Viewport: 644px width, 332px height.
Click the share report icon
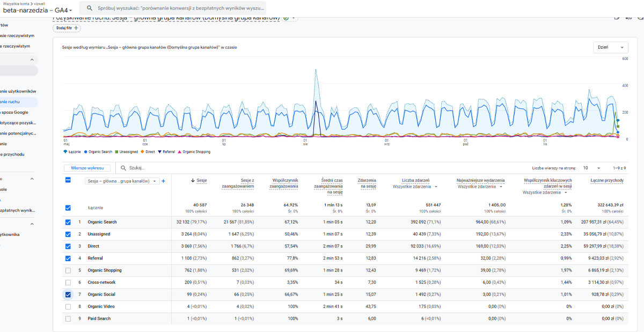[617, 18]
